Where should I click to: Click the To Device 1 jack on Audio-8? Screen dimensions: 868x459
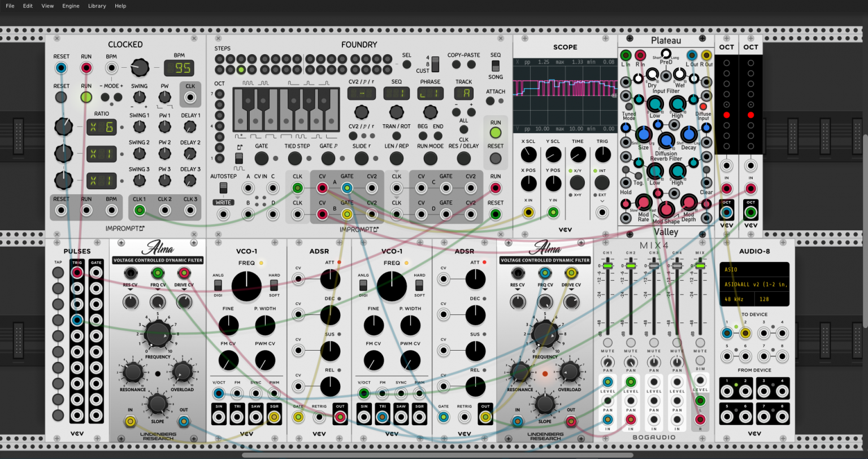click(x=727, y=333)
